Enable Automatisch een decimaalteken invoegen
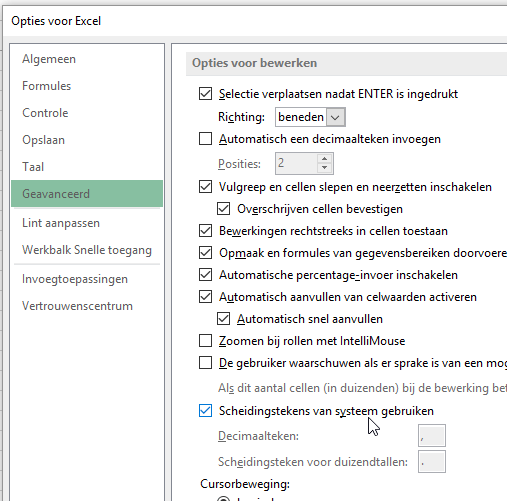507x501 pixels. point(205,139)
